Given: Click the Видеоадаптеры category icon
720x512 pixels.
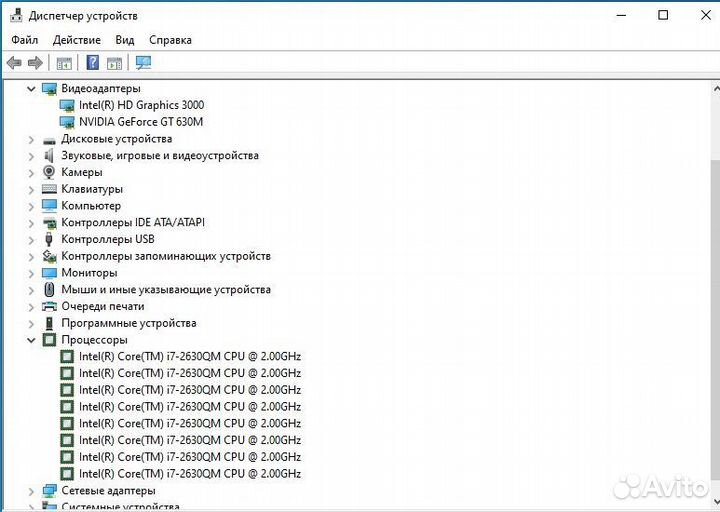Looking at the screenshot, I should pos(49,88).
